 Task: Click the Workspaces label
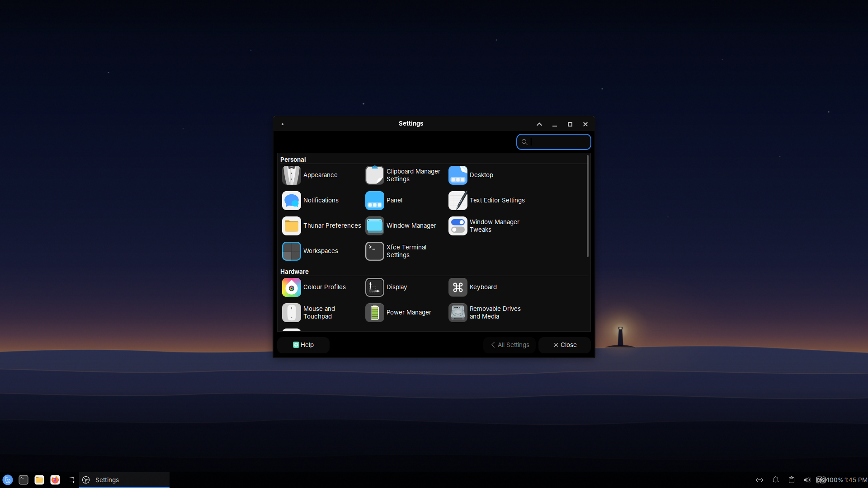(x=321, y=251)
